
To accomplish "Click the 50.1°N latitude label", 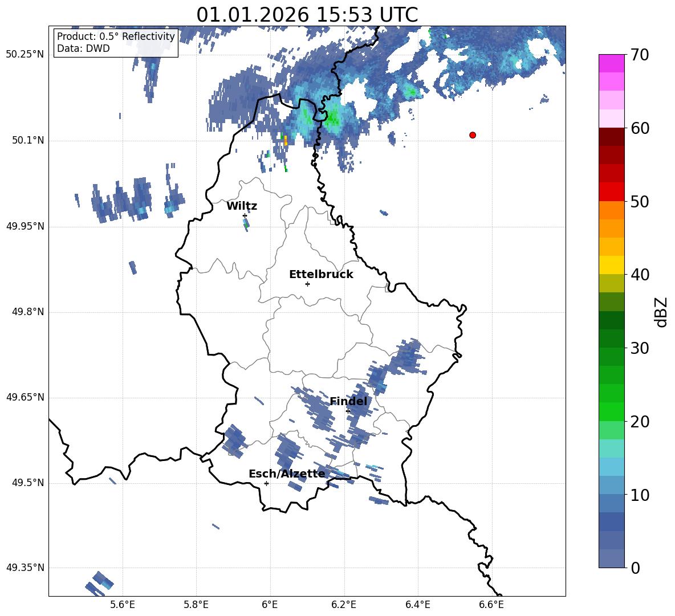I will coord(28,140).
